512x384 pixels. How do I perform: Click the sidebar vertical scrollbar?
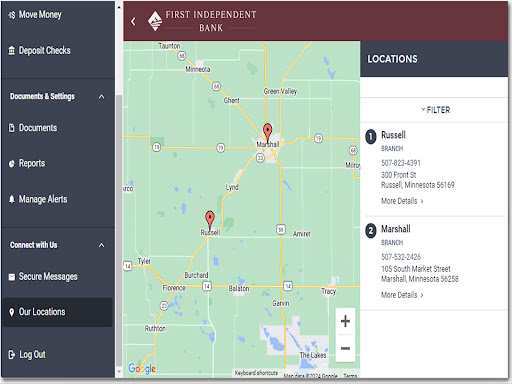(x=119, y=230)
